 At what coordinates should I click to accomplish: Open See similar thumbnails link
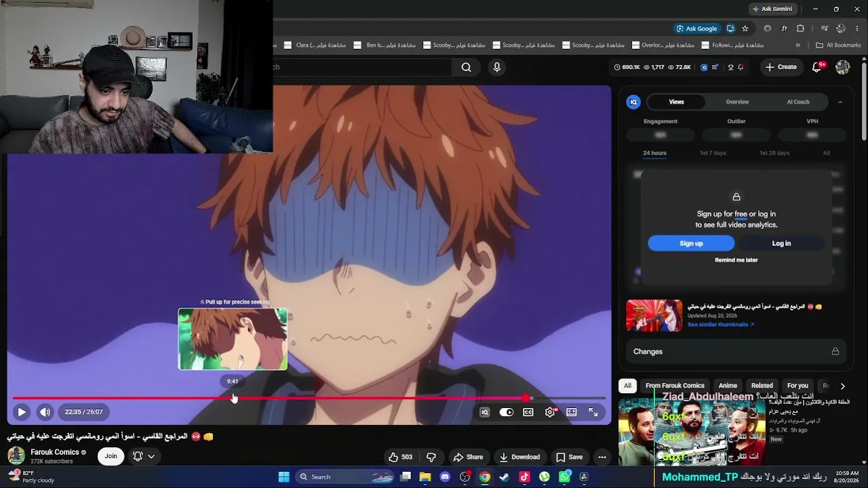tap(721, 325)
